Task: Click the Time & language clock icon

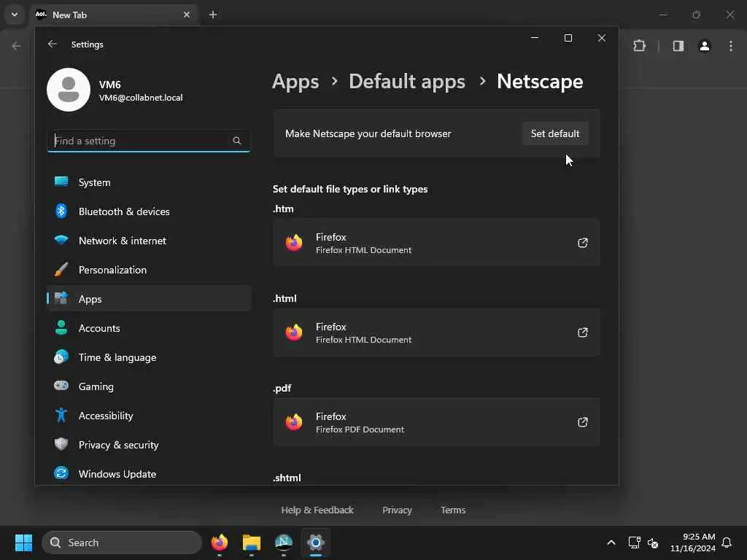Action: tap(61, 357)
